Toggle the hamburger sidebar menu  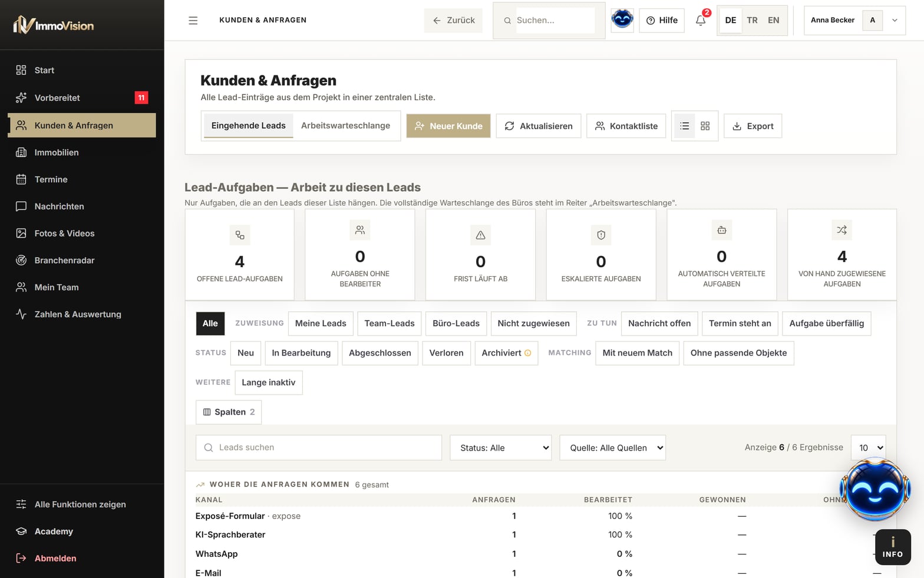tap(193, 20)
